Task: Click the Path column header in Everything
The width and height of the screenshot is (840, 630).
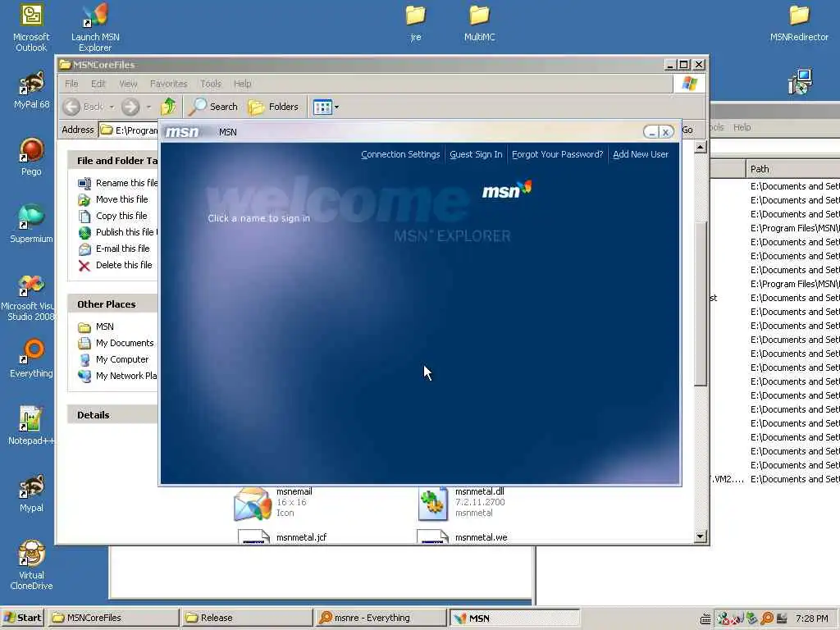Action: pos(793,169)
